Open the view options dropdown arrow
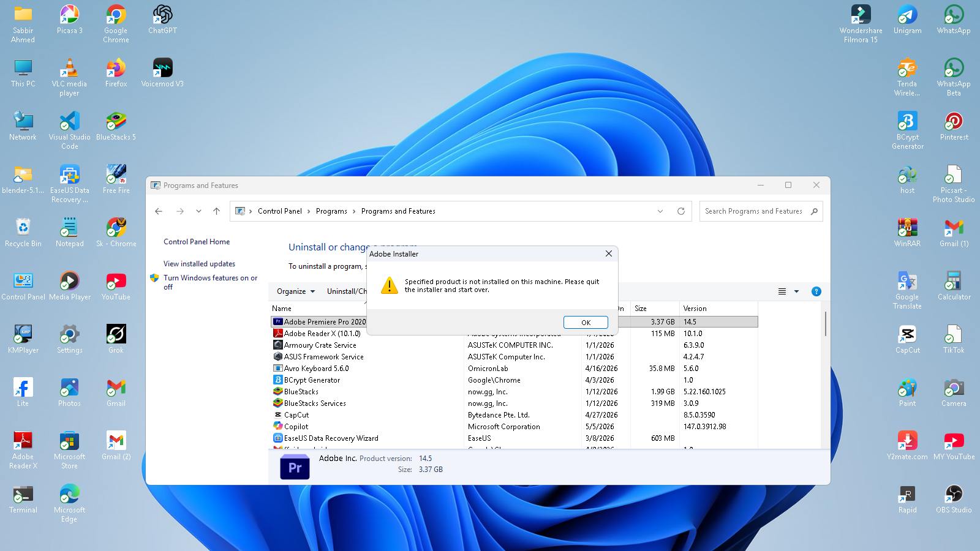The height and width of the screenshot is (551, 980). [796, 291]
